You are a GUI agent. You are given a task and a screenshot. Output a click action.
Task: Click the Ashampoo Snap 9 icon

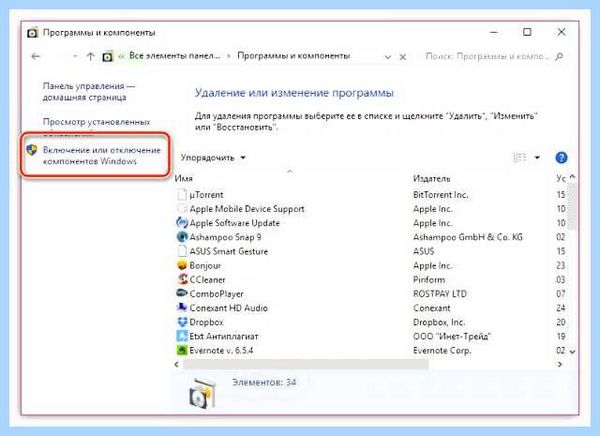182,237
